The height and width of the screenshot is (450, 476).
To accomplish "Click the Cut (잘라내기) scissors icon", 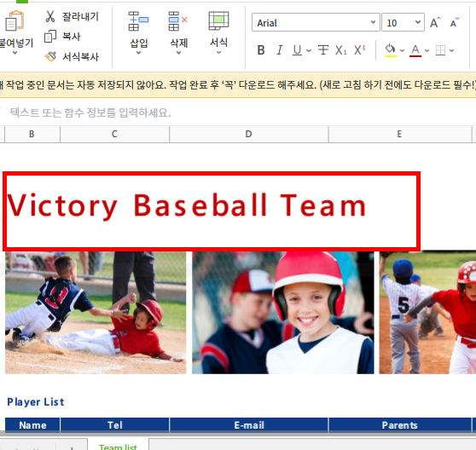I will click(x=50, y=16).
